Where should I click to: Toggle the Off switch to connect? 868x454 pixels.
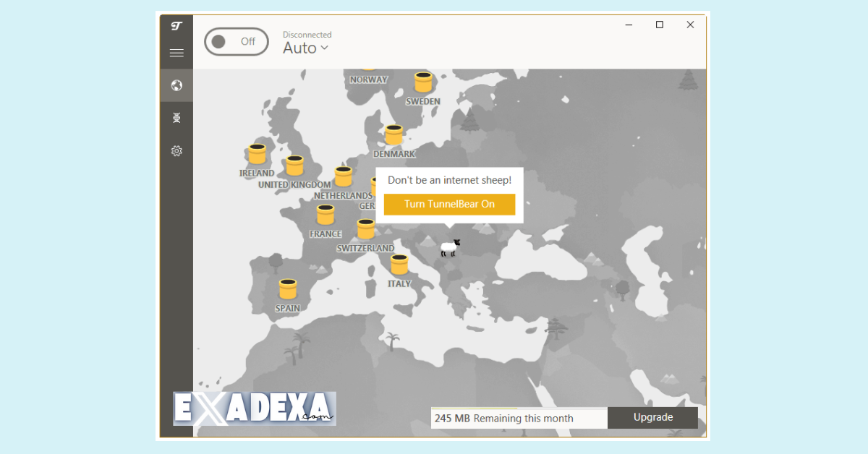(236, 41)
